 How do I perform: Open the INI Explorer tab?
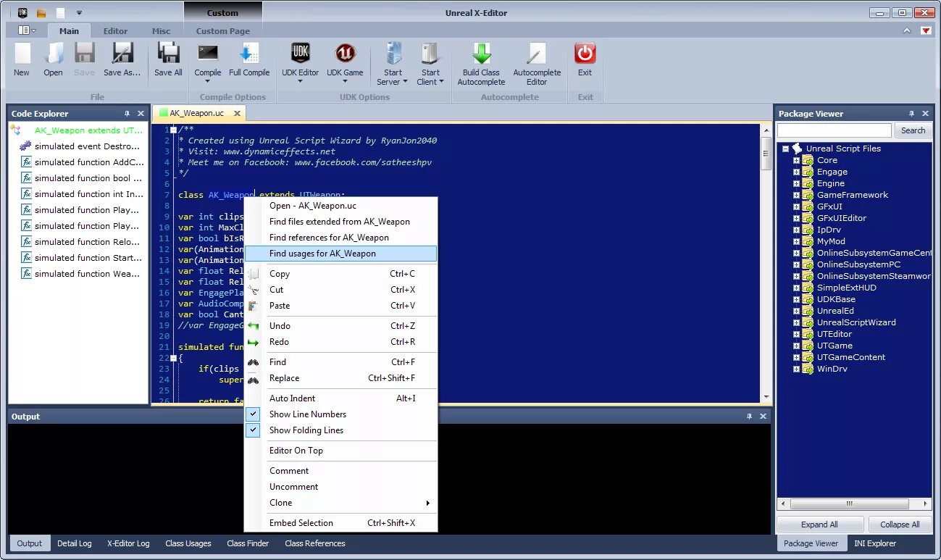tap(875, 543)
